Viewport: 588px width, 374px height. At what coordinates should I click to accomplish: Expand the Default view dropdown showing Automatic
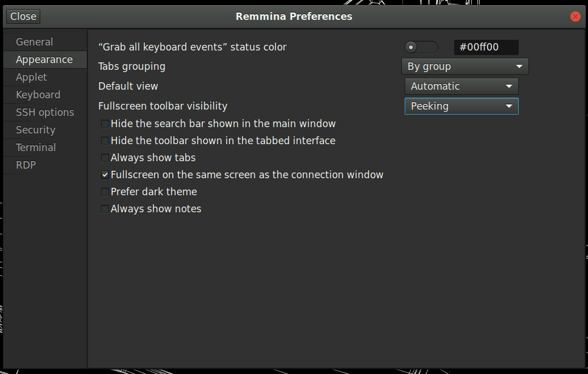pos(461,86)
